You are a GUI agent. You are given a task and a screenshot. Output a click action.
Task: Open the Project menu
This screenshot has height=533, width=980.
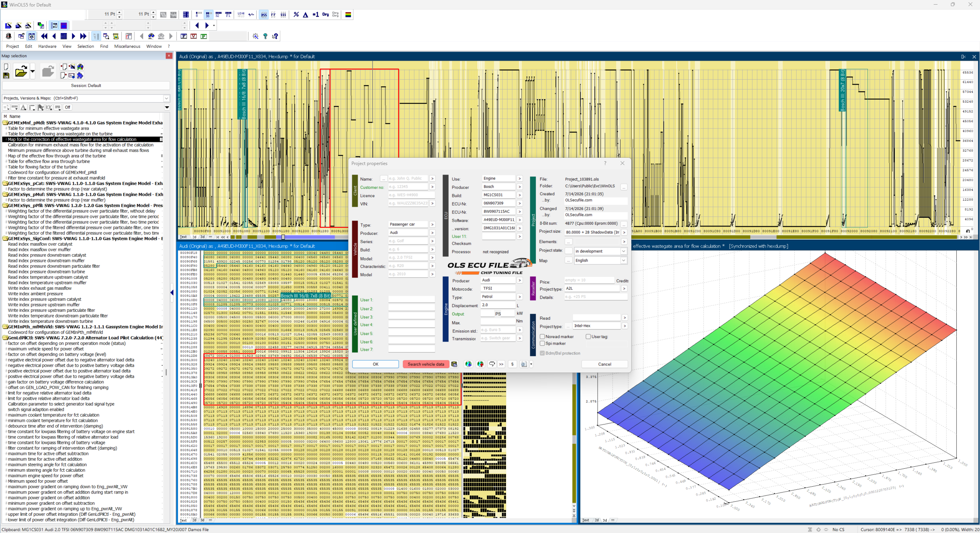[13, 46]
